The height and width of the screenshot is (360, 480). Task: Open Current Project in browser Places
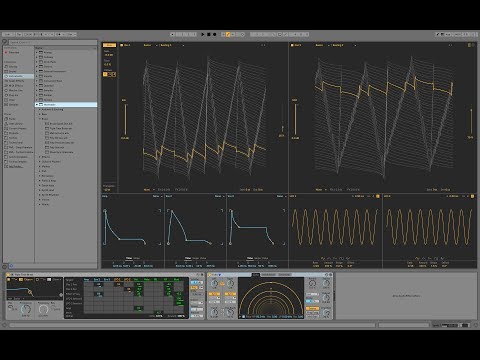17,128
